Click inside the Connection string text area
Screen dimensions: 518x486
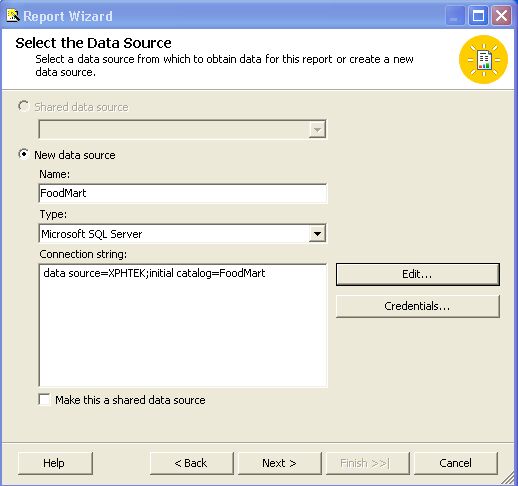183,325
